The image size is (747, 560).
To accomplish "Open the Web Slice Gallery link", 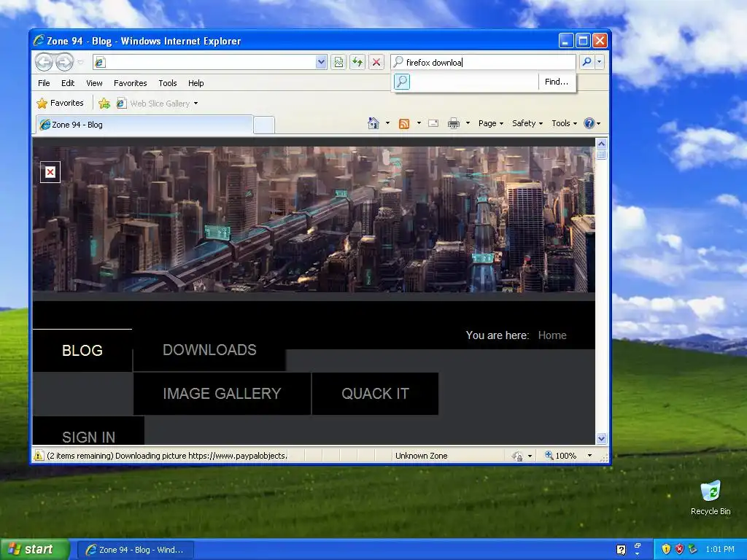I will (153, 104).
